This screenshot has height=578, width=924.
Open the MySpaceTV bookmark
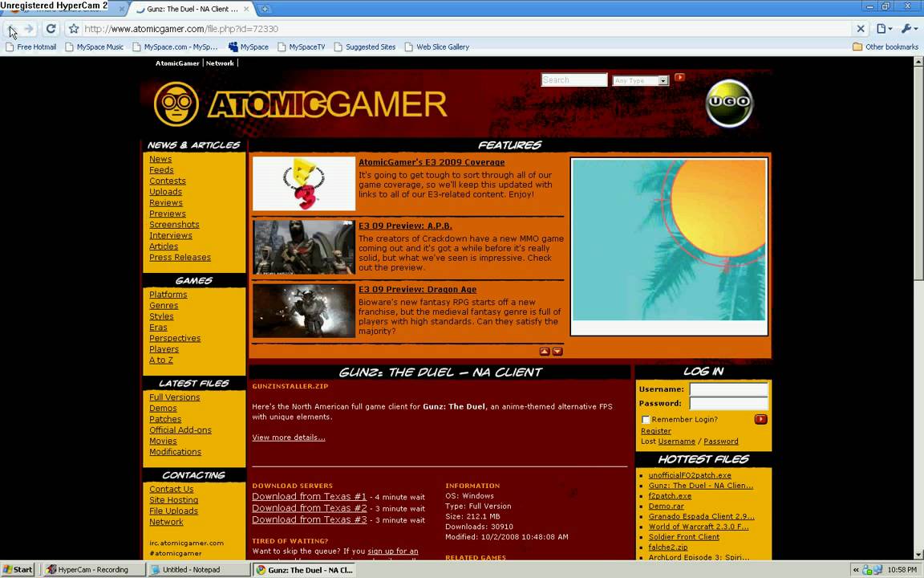click(x=301, y=47)
